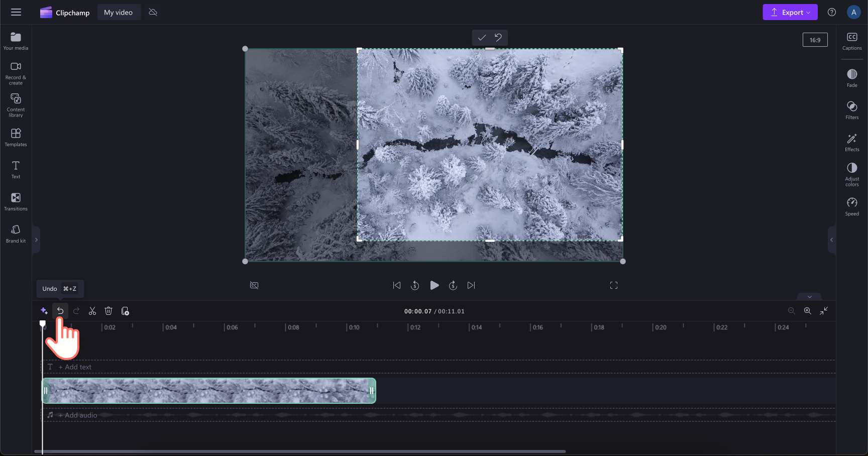Click the Clipchamp logo
This screenshot has width=868, height=456.
click(65, 13)
